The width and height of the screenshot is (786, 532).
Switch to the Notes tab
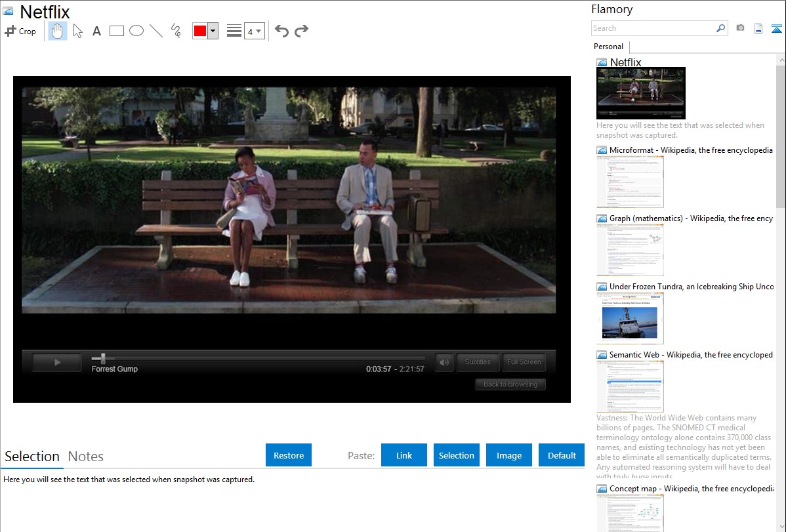click(x=86, y=457)
